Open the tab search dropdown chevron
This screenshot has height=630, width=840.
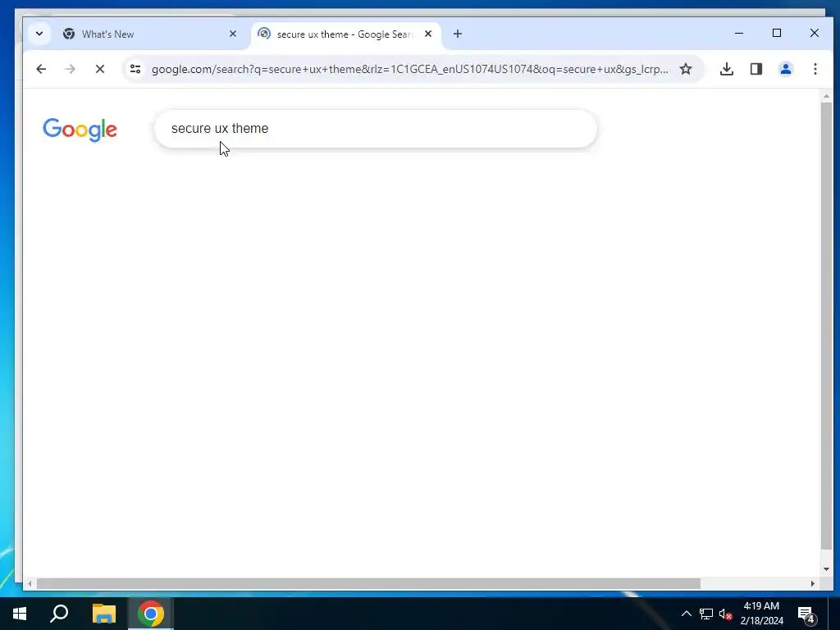pos(39,34)
